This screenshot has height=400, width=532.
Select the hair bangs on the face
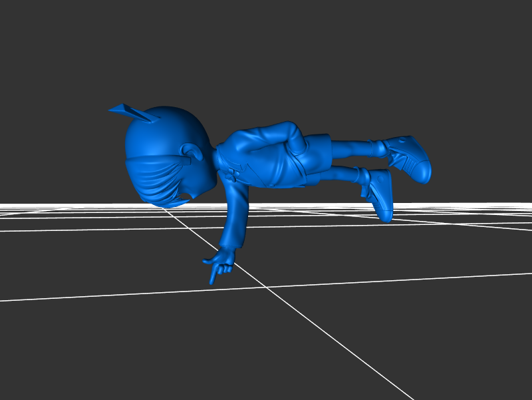coord(156,181)
